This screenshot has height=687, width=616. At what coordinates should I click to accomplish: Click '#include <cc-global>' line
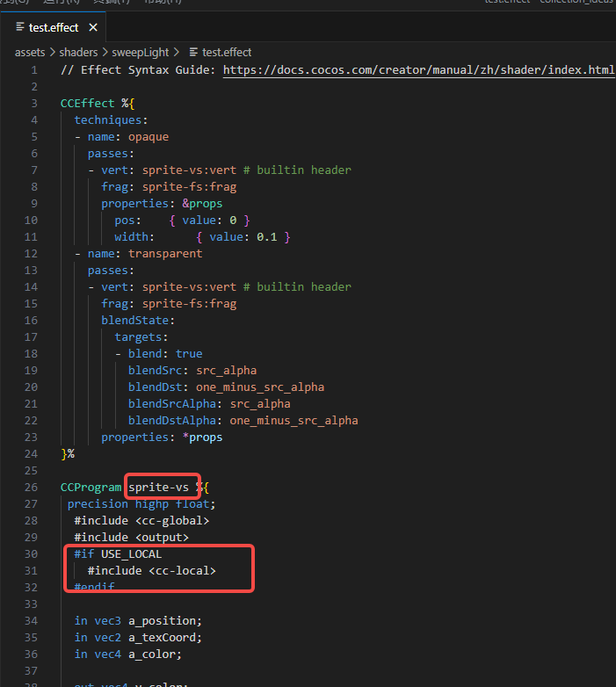click(x=141, y=520)
